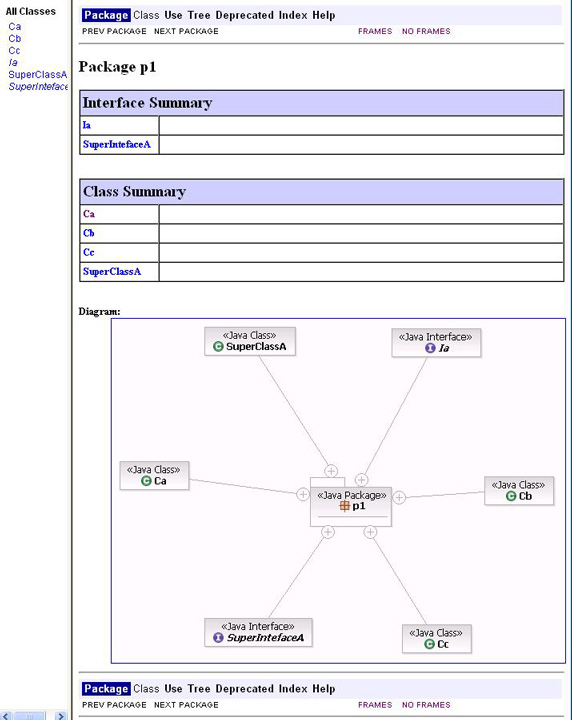Expand the plus circle on Cc connector
The height and width of the screenshot is (720, 572).
[x=370, y=532]
